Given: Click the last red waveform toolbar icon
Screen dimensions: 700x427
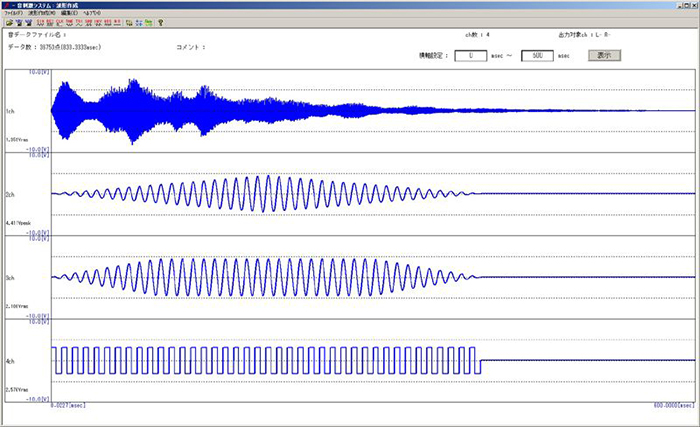Looking at the screenshot, I should [x=117, y=22].
